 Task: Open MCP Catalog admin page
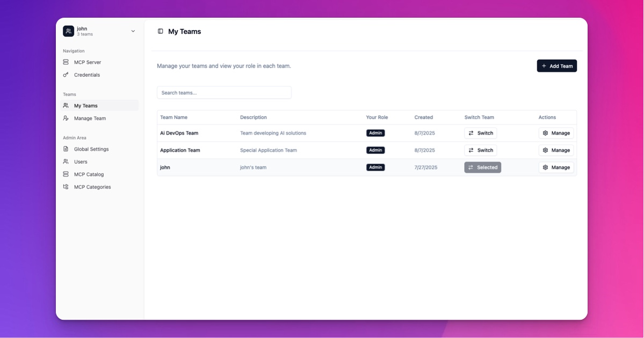tap(99, 174)
